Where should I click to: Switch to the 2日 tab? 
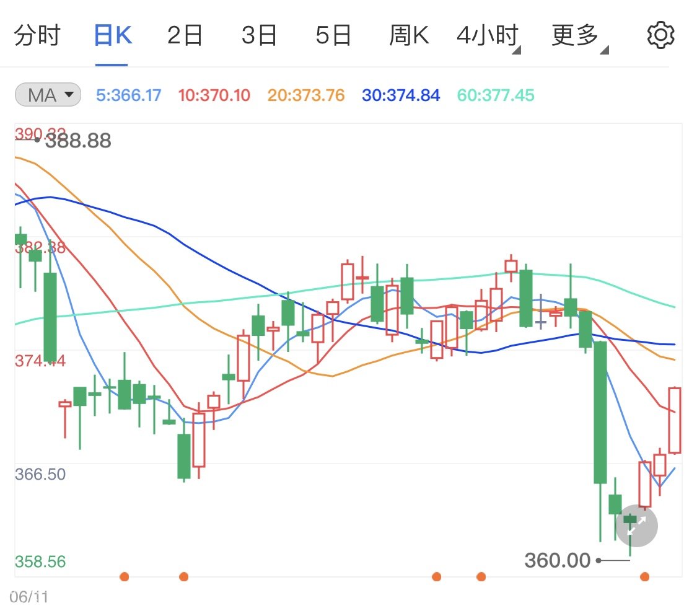[x=185, y=36]
